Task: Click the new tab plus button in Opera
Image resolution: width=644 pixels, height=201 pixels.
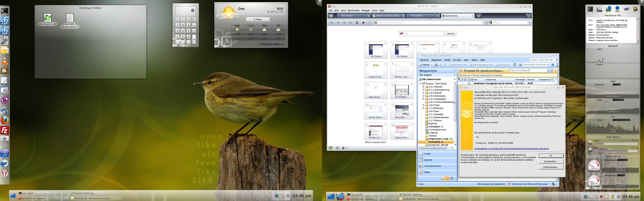Action: [x=479, y=16]
